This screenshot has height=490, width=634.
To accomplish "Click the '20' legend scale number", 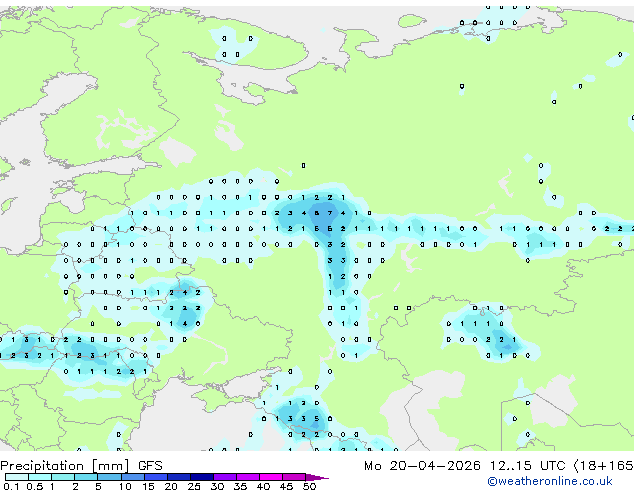I will [x=171, y=486].
